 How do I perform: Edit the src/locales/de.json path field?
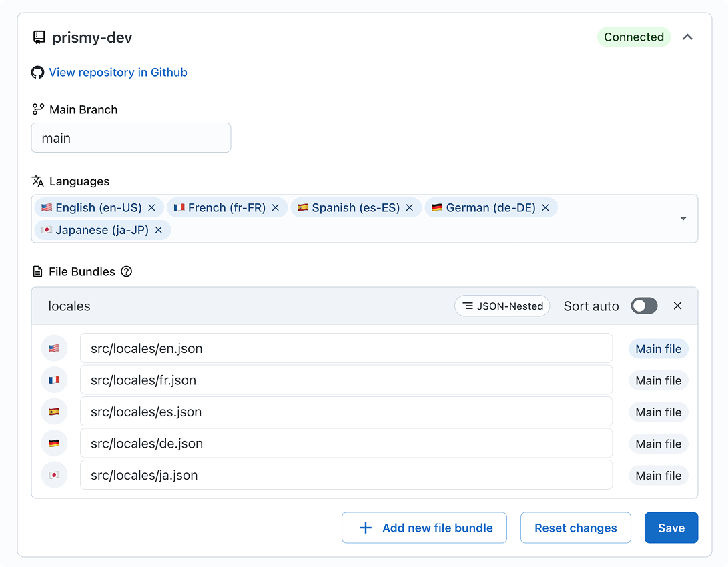pos(346,443)
